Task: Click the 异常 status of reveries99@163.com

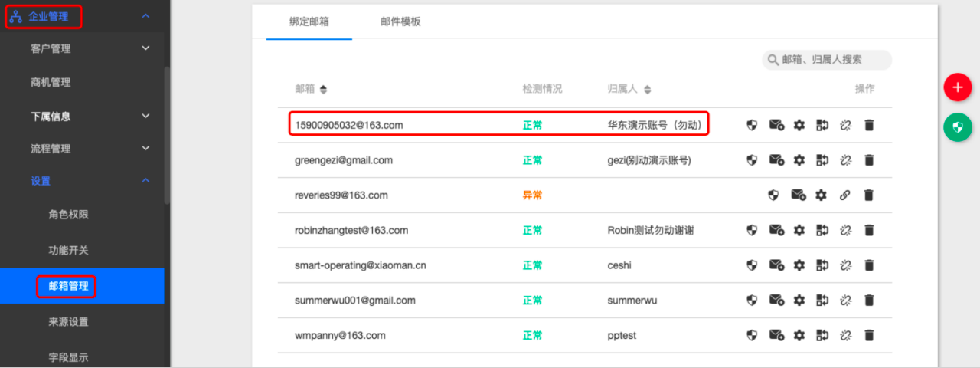Action: 532,195
